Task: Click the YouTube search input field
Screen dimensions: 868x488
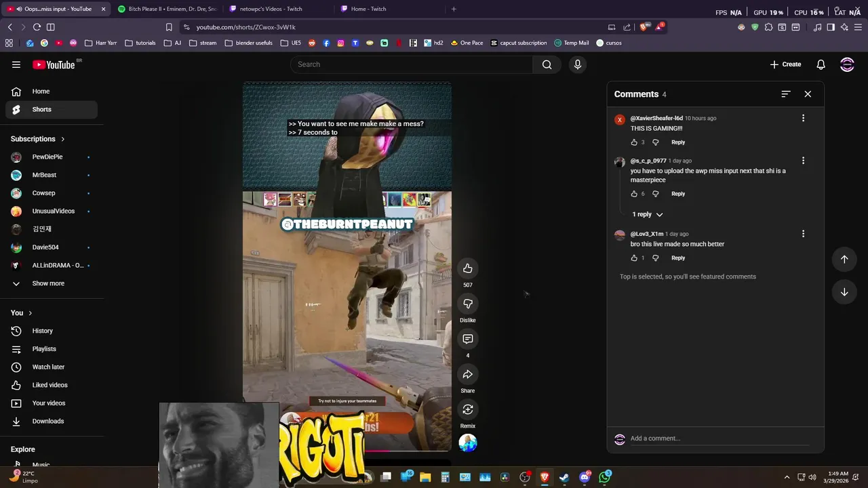Action: 412,64
